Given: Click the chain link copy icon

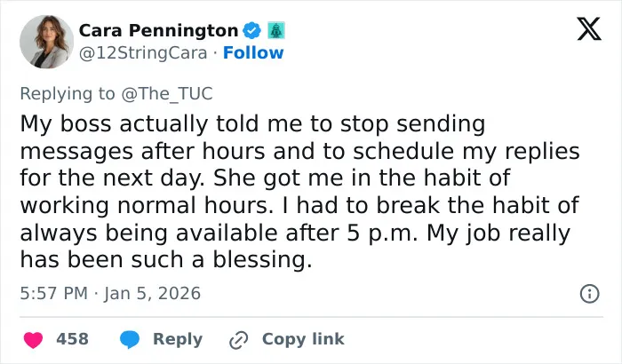Looking at the screenshot, I should point(239,340).
